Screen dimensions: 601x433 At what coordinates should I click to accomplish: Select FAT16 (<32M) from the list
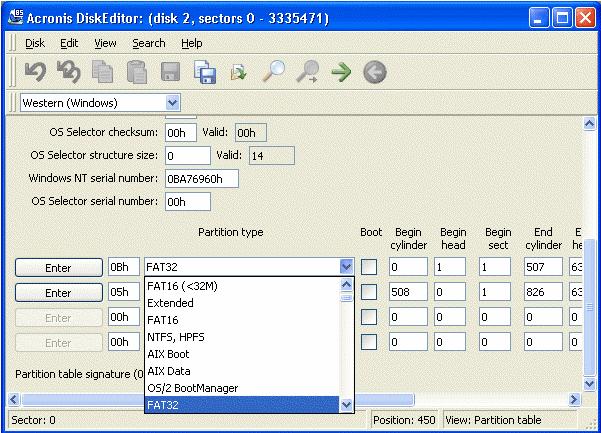pos(242,286)
